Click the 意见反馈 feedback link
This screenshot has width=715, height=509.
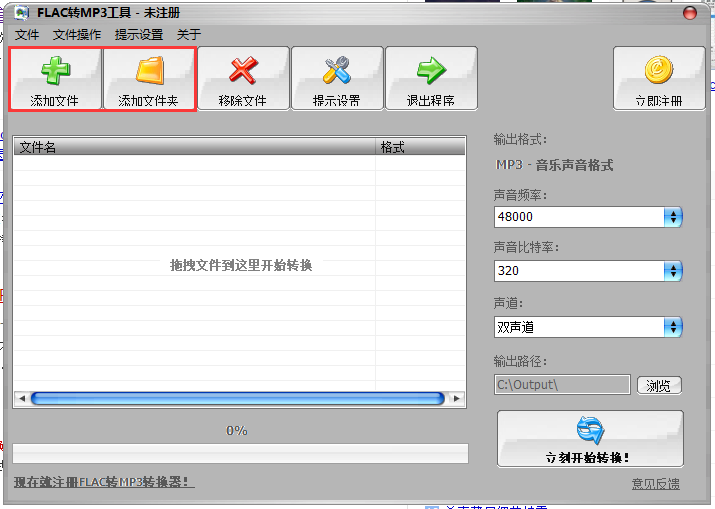pyautogui.click(x=655, y=484)
